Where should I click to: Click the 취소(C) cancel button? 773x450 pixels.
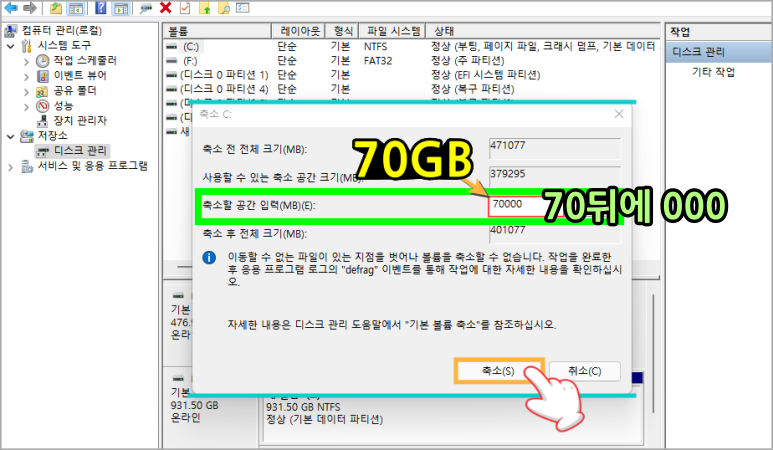pos(585,371)
